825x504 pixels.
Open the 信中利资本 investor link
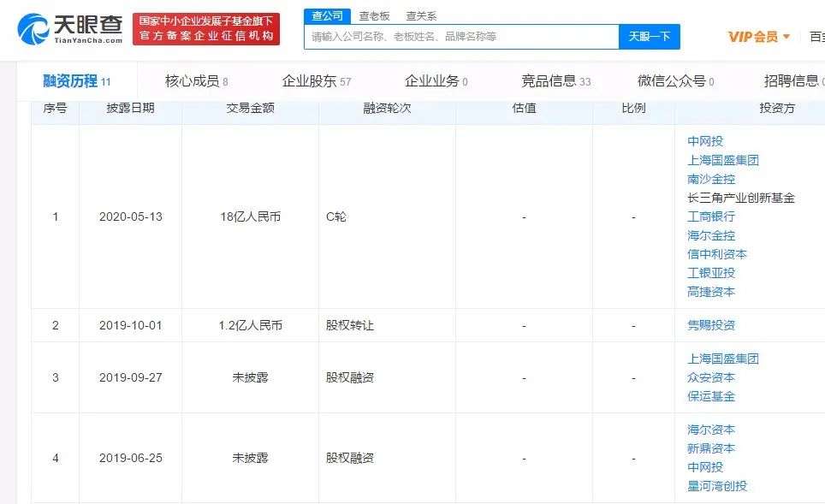pos(717,255)
